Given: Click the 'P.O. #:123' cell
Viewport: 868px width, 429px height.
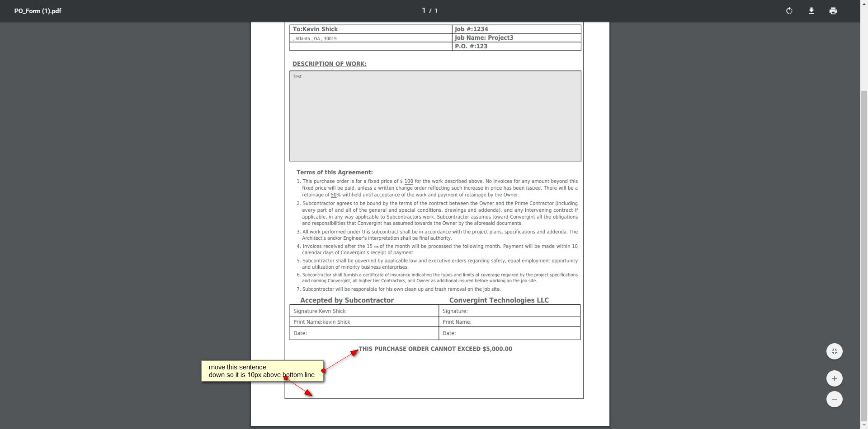Looking at the screenshot, I should click(x=516, y=47).
